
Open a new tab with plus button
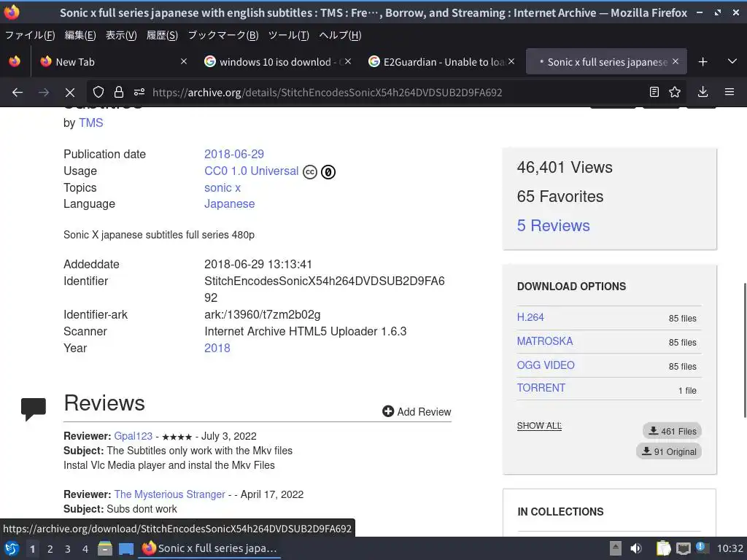(x=703, y=62)
